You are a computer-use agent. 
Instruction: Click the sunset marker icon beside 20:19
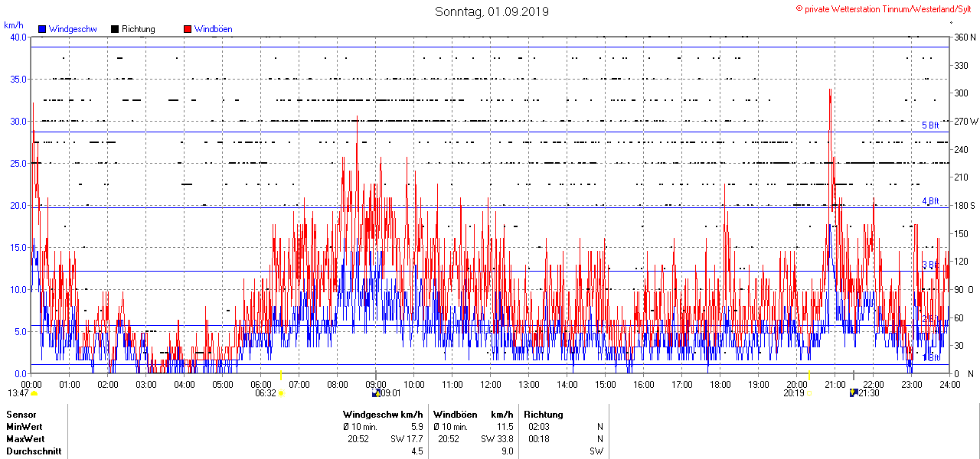tap(809, 393)
